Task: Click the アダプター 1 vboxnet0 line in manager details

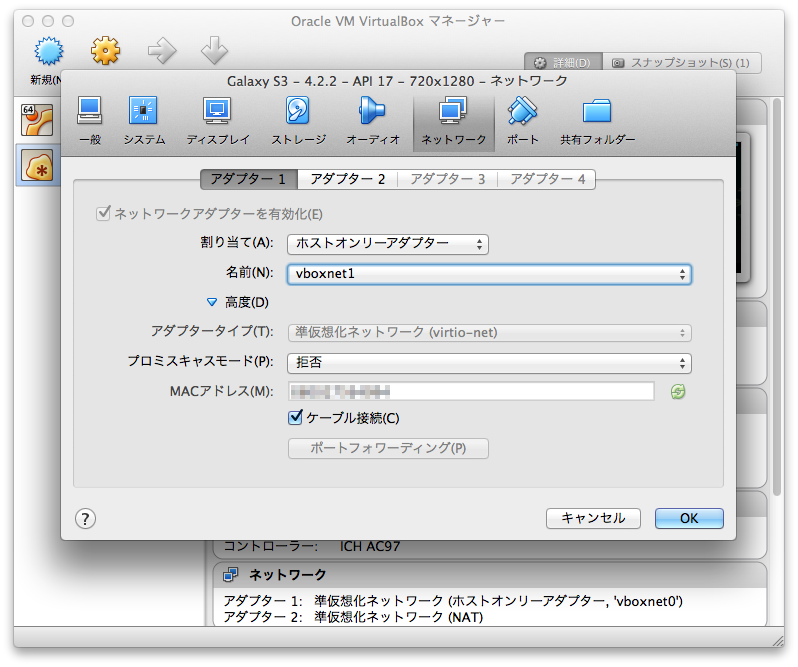Action: tap(453, 601)
